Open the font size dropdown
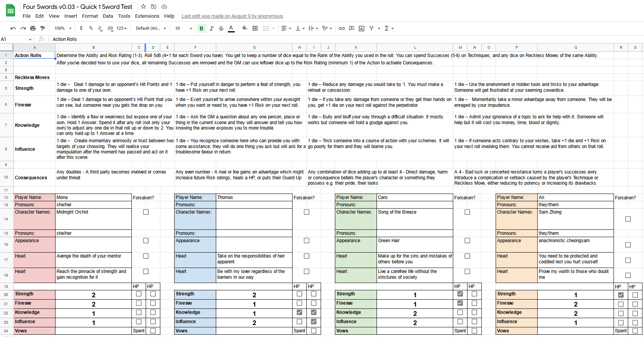This screenshot has width=644, height=337. click(x=183, y=28)
